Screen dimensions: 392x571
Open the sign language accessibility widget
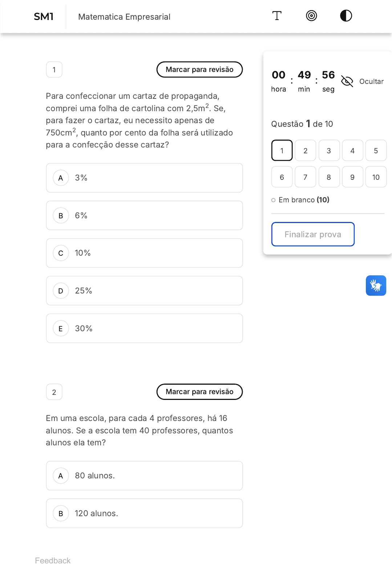click(376, 285)
